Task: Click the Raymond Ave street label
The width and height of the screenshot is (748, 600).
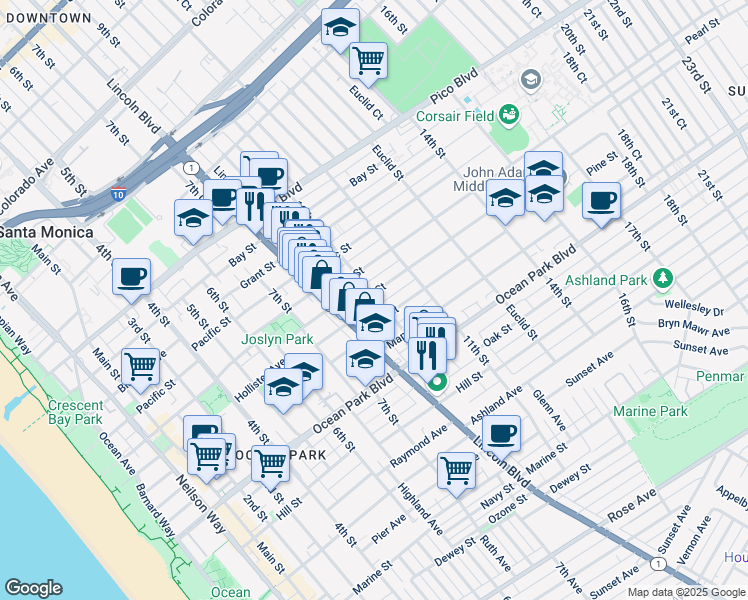Action: coord(418,446)
